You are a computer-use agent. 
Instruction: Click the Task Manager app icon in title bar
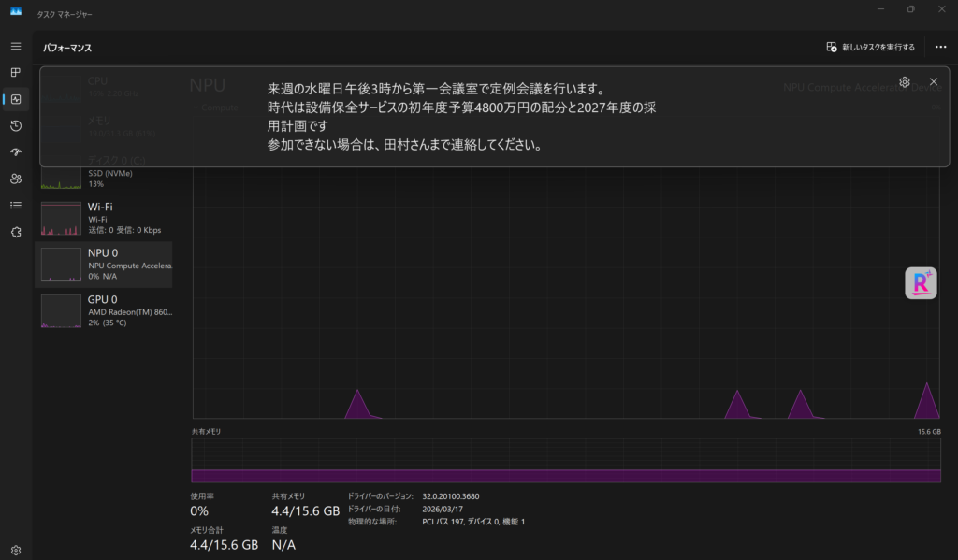(16, 11)
